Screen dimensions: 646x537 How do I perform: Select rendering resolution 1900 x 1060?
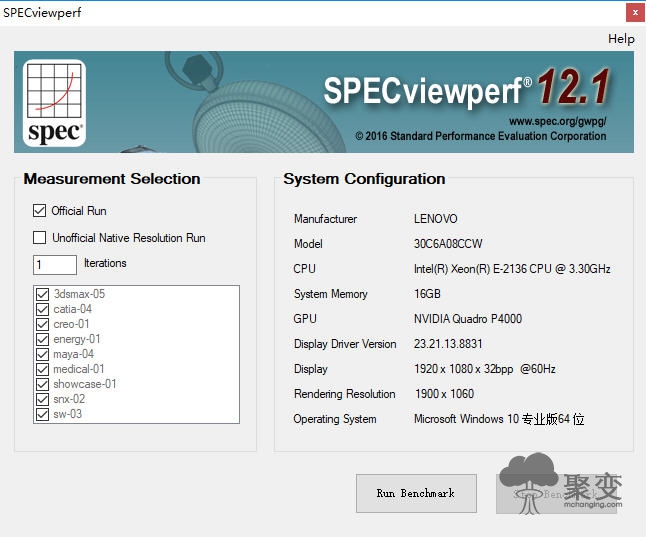click(444, 394)
